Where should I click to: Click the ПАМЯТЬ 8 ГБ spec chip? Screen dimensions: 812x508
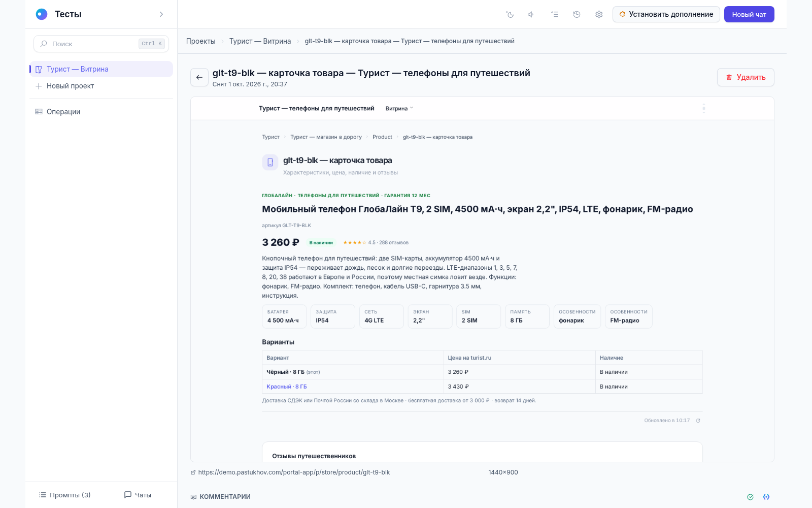[527, 316]
